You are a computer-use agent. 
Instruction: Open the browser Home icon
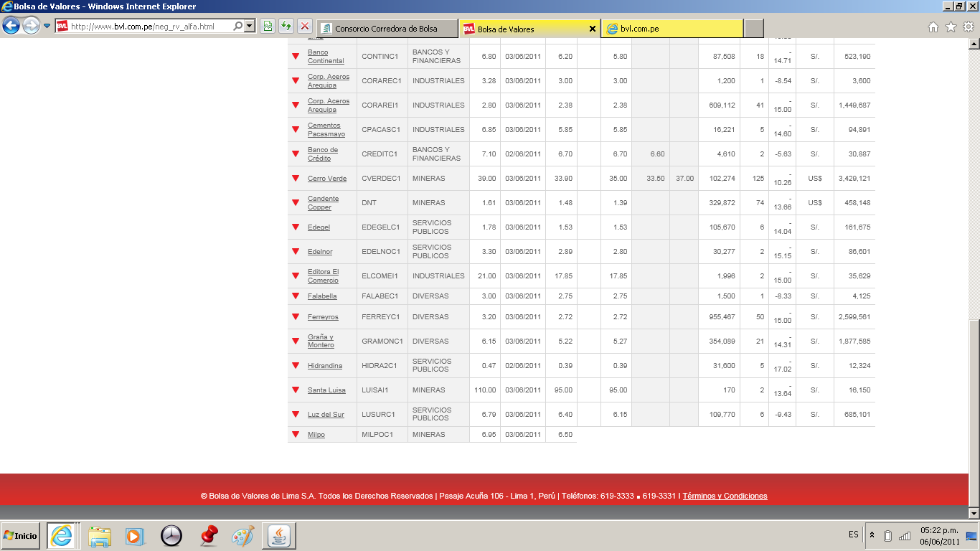click(933, 27)
